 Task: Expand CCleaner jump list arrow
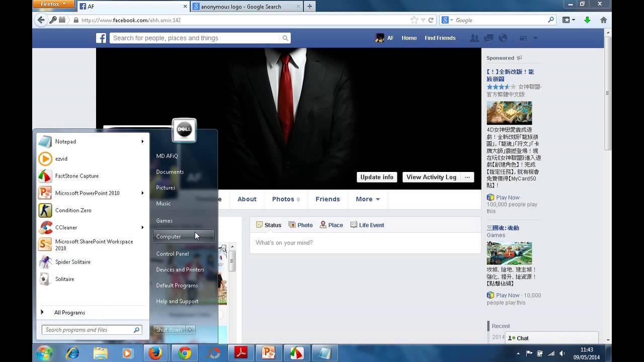(x=143, y=227)
